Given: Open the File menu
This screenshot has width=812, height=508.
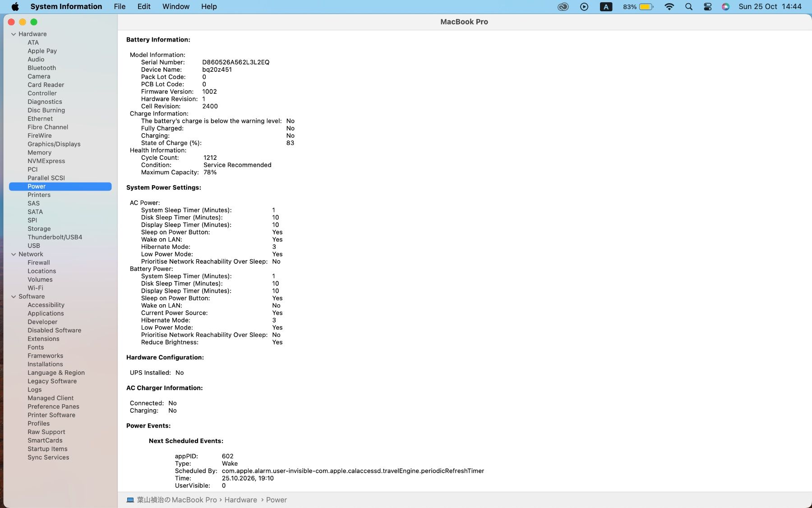Looking at the screenshot, I should click(120, 6).
